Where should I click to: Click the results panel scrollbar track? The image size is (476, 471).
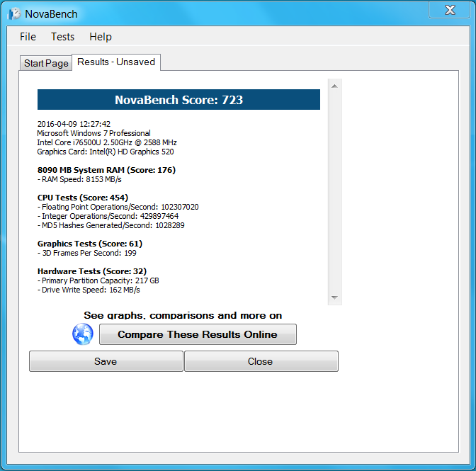point(335,191)
